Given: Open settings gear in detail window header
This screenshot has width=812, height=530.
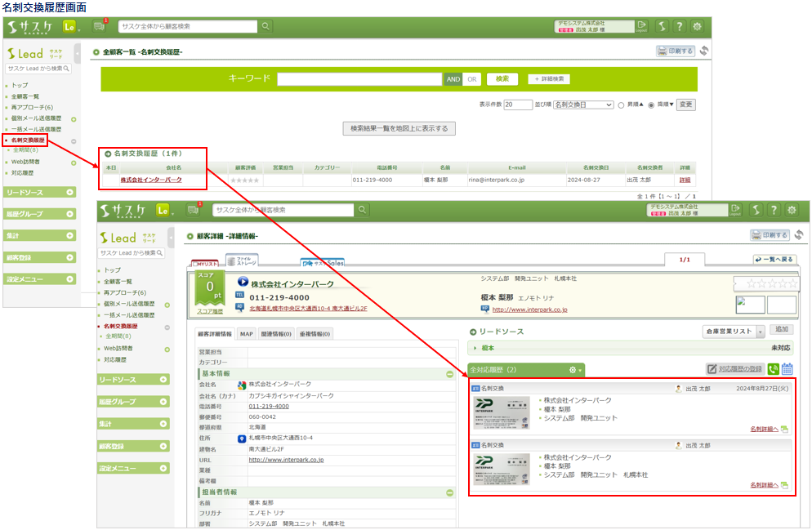Looking at the screenshot, I should (792, 210).
